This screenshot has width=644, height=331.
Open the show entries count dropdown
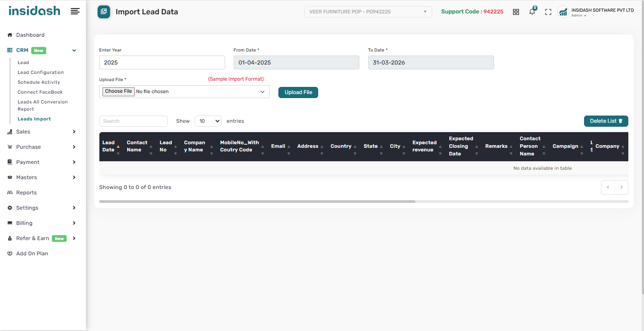pos(208,121)
